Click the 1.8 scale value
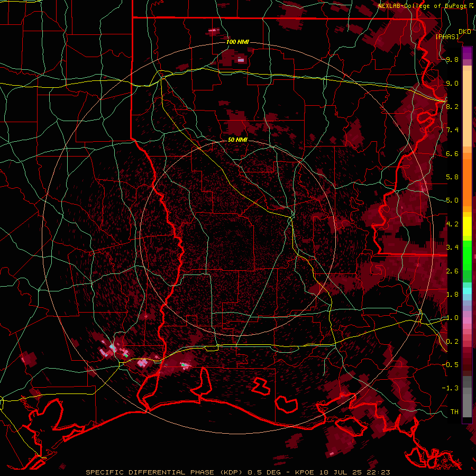 pyautogui.click(x=452, y=295)
